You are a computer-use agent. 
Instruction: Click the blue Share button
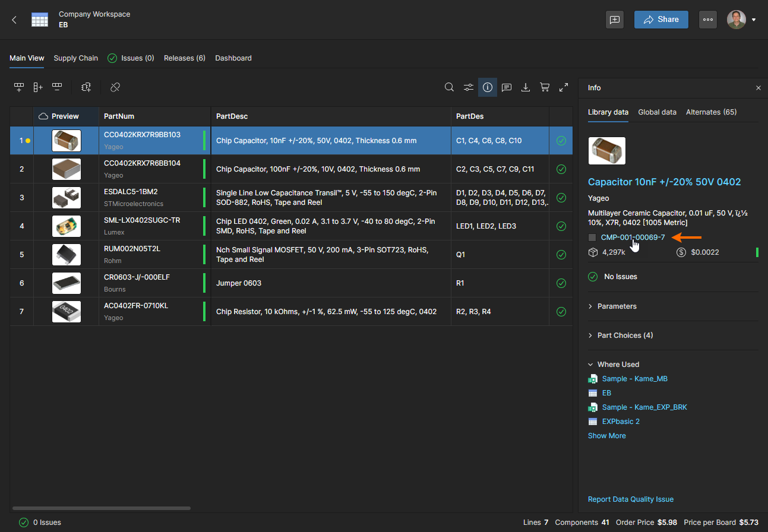coord(661,20)
